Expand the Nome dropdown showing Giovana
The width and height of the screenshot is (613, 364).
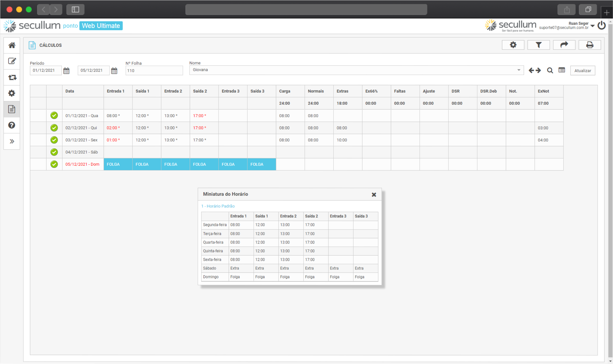point(519,70)
